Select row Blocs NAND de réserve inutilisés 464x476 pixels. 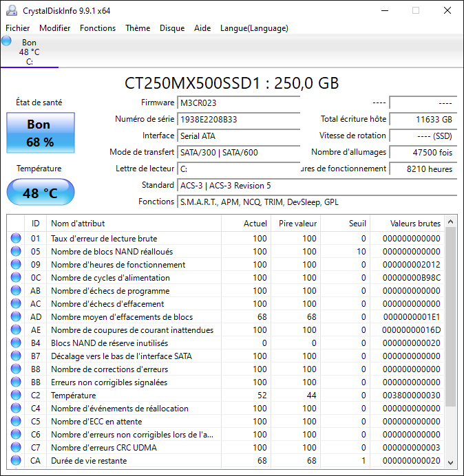click(226, 343)
